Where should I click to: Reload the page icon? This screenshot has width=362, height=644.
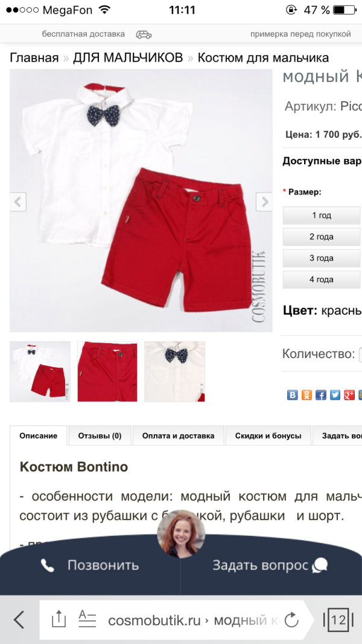click(291, 620)
